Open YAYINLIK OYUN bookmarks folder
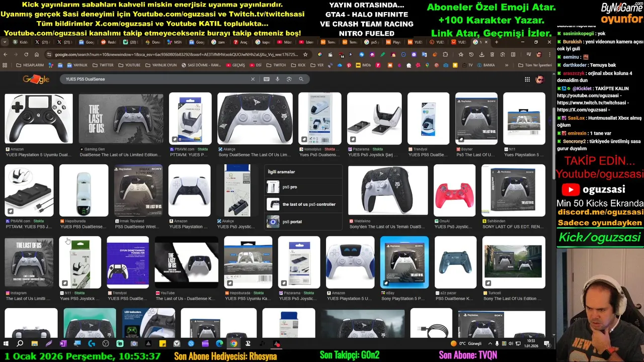This screenshot has width=644, height=362. point(160,65)
